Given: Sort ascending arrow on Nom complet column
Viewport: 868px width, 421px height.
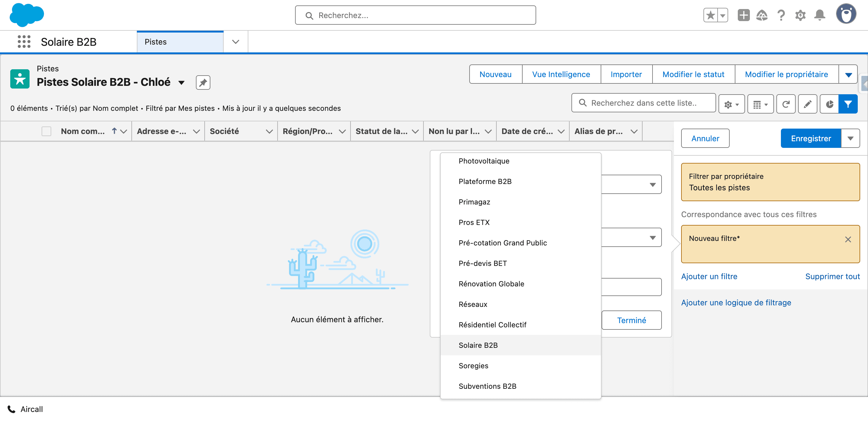Looking at the screenshot, I should click(114, 131).
